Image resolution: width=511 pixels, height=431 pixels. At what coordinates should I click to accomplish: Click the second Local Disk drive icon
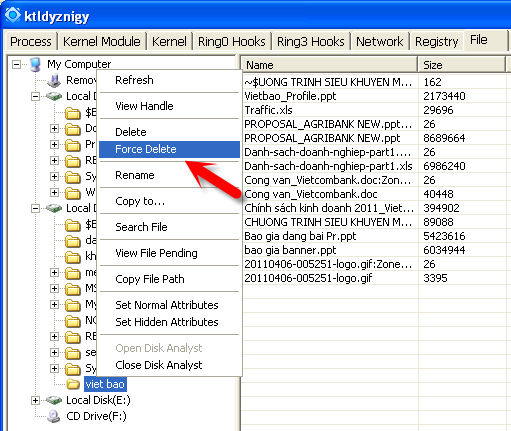coord(54,208)
